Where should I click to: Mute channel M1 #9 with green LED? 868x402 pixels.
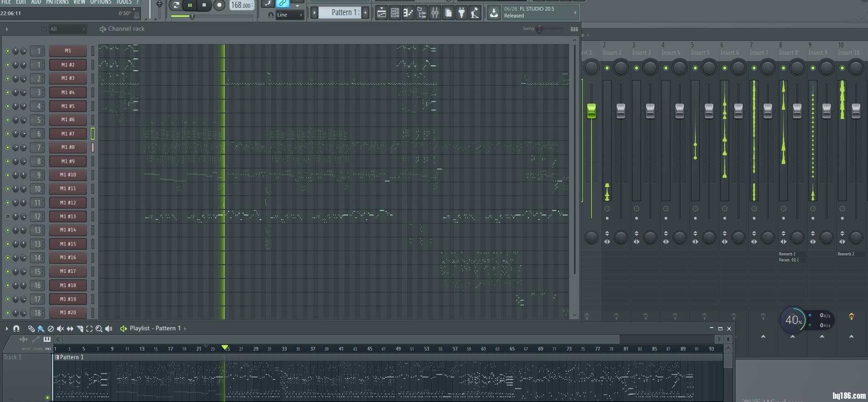click(x=7, y=161)
